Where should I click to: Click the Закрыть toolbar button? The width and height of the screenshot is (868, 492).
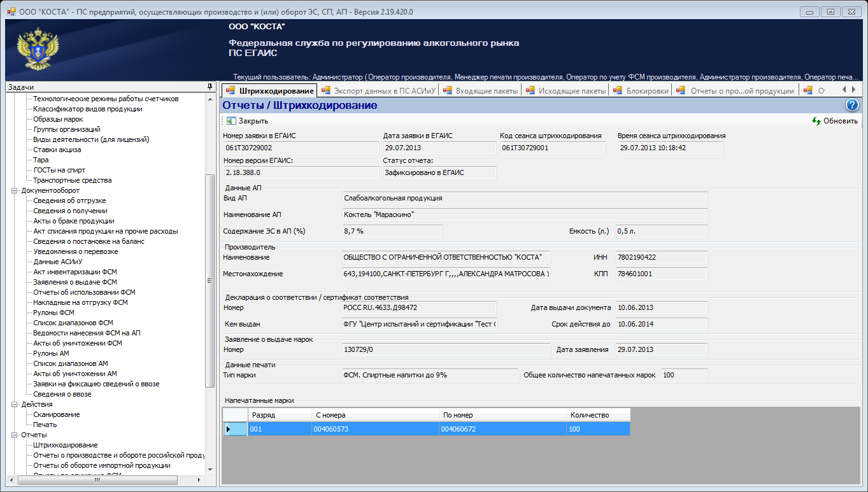click(248, 121)
